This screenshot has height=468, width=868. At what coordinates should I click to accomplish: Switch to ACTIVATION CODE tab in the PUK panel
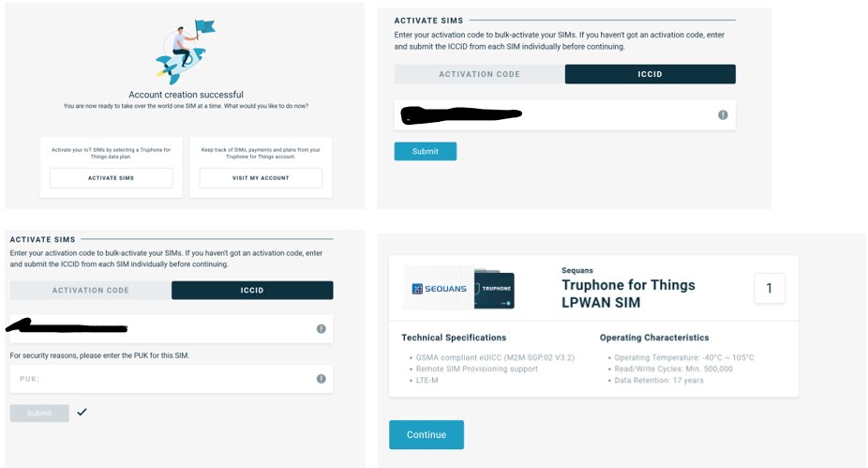click(91, 290)
